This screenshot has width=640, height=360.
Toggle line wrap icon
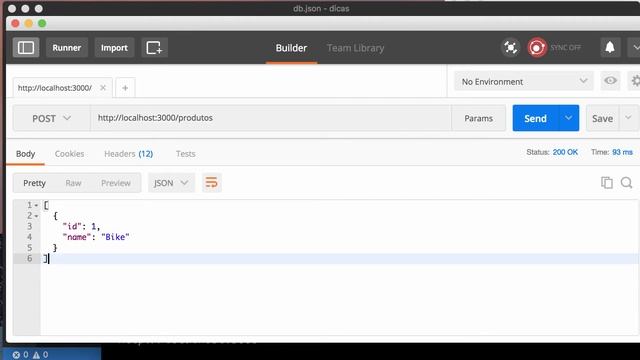coord(211,182)
